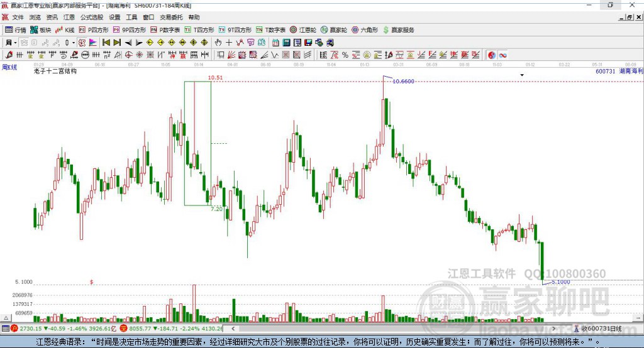Click the 老子十二宫结构 label

[x=55, y=71]
